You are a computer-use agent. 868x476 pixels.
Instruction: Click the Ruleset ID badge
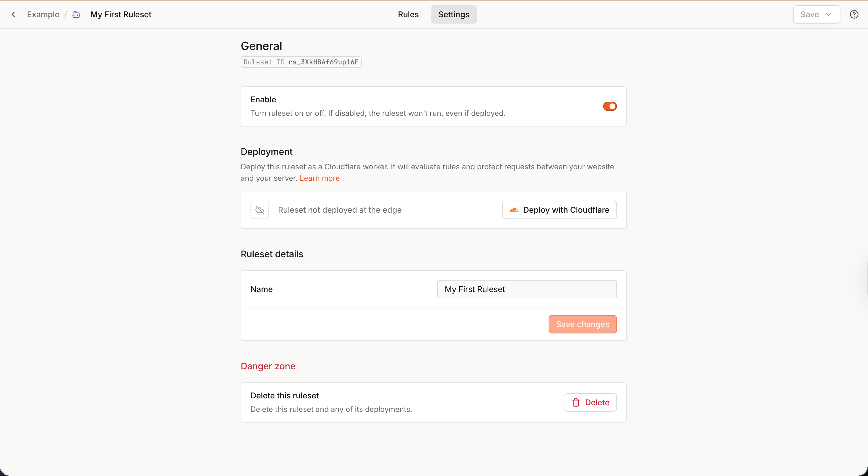301,62
